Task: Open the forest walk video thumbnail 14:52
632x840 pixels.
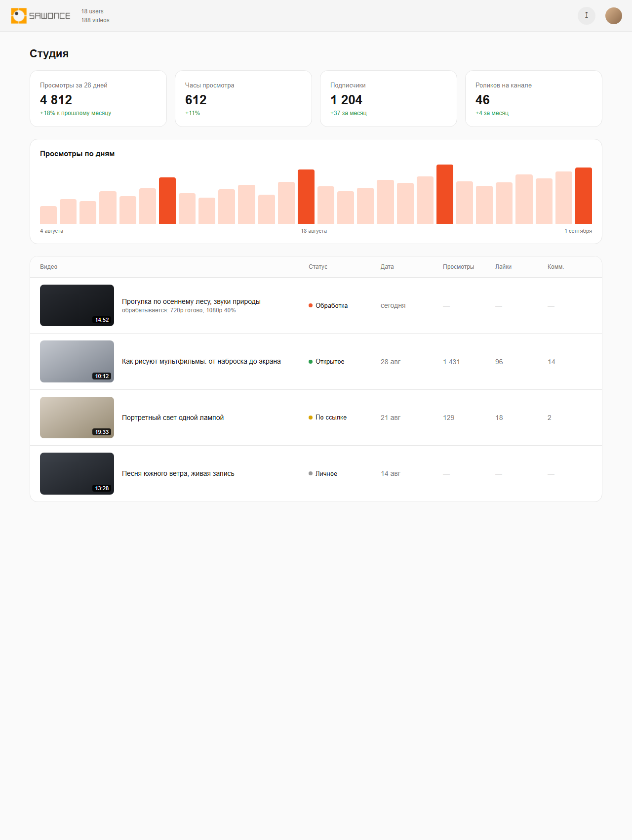Action: coord(77,305)
